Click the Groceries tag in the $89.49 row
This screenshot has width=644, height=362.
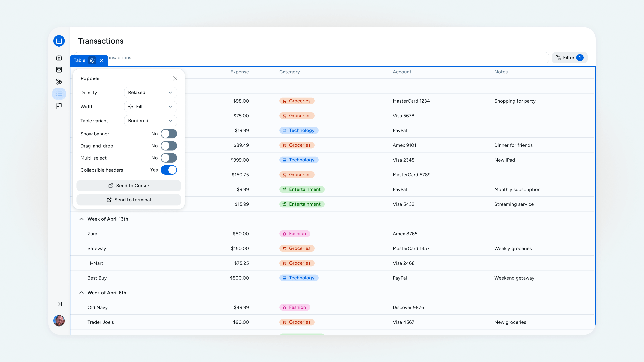(x=297, y=145)
